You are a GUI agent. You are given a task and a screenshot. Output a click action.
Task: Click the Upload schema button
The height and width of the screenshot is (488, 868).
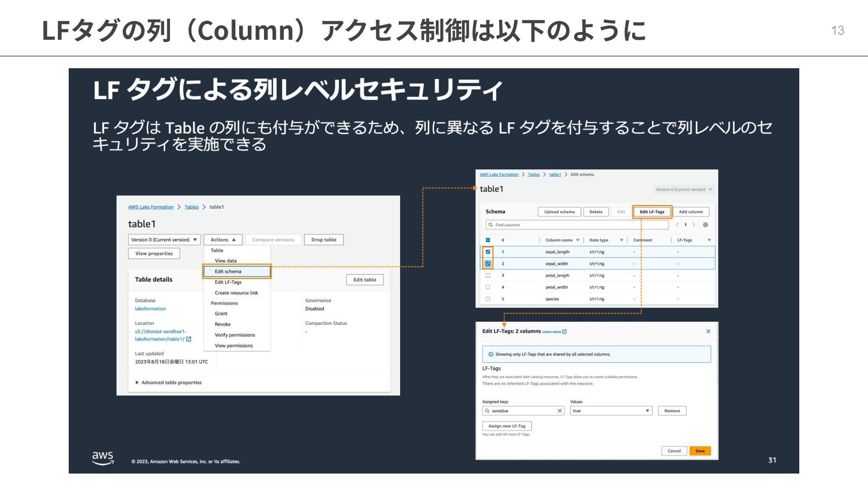(x=559, y=212)
